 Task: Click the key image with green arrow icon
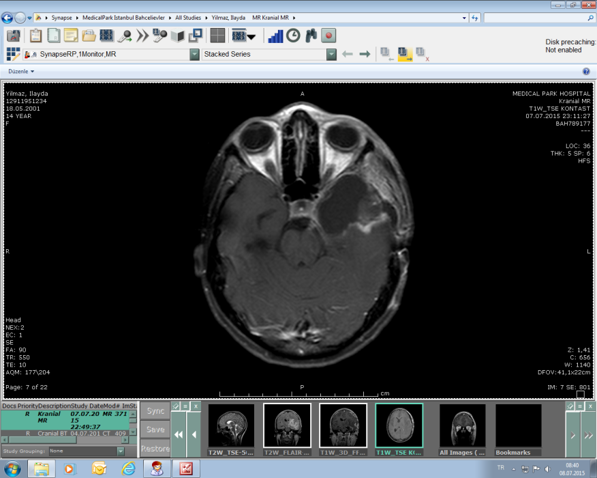point(125,35)
